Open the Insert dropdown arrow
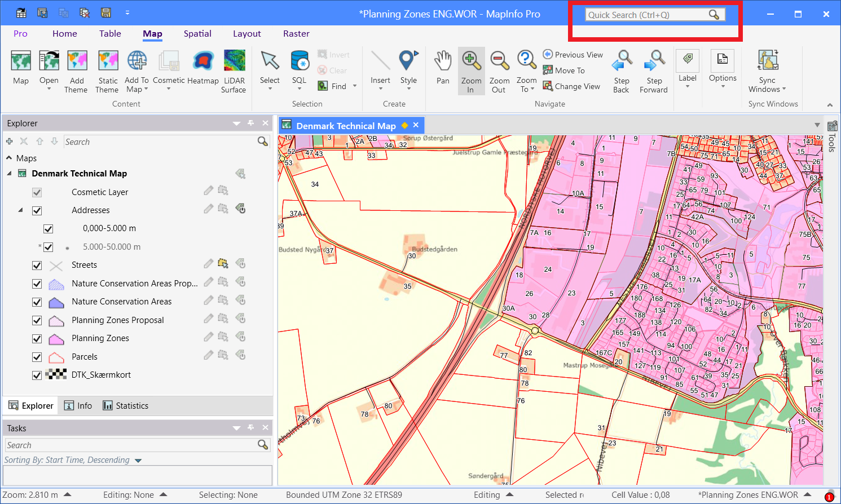Image resolution: width=841 pixels, height=504 pixels. point(380,87)
